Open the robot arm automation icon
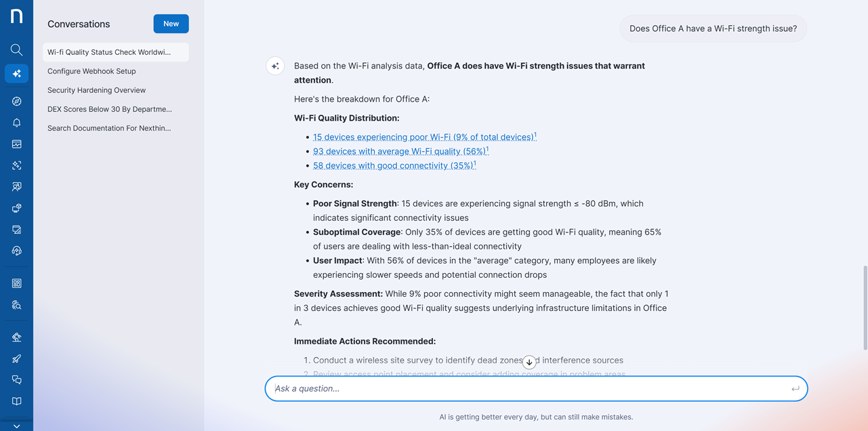The image size is (868, 431). pyautogui.click(x=16, y=337)
